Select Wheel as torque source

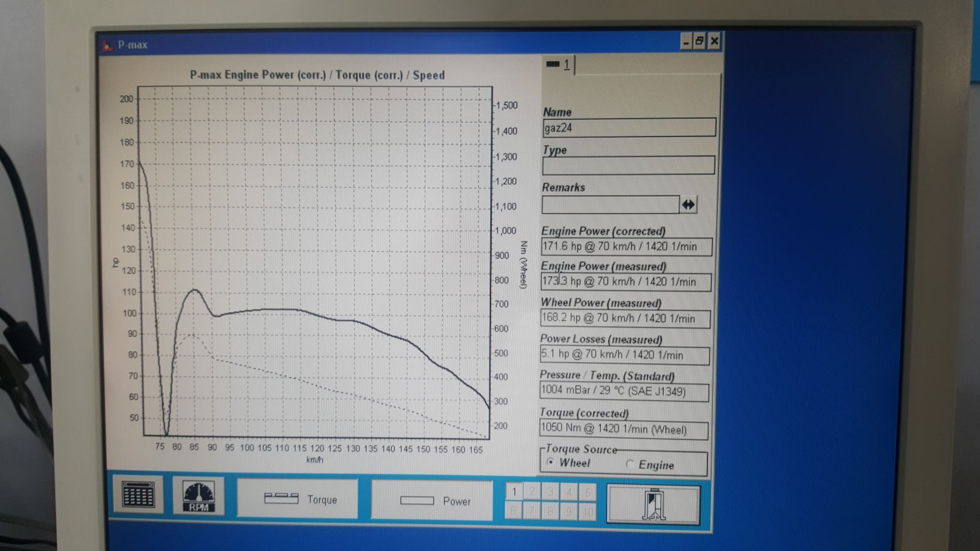click(x=550, y=462)
